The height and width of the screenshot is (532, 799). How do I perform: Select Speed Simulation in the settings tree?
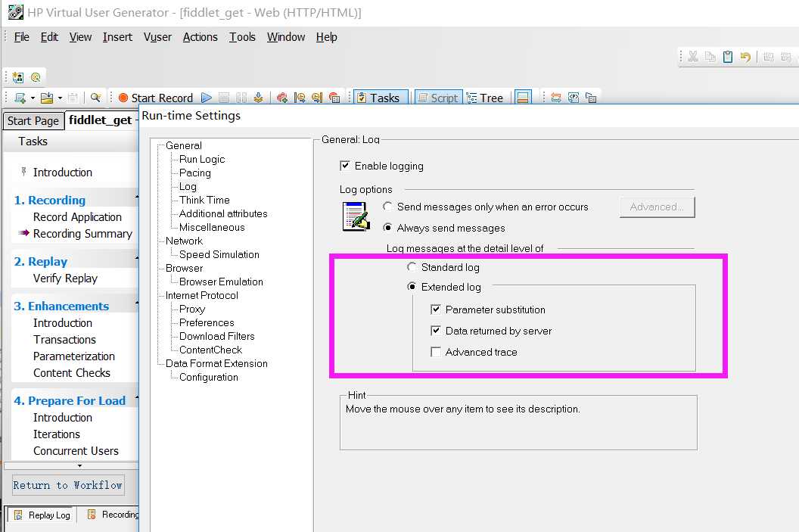[x=219, y=254]
